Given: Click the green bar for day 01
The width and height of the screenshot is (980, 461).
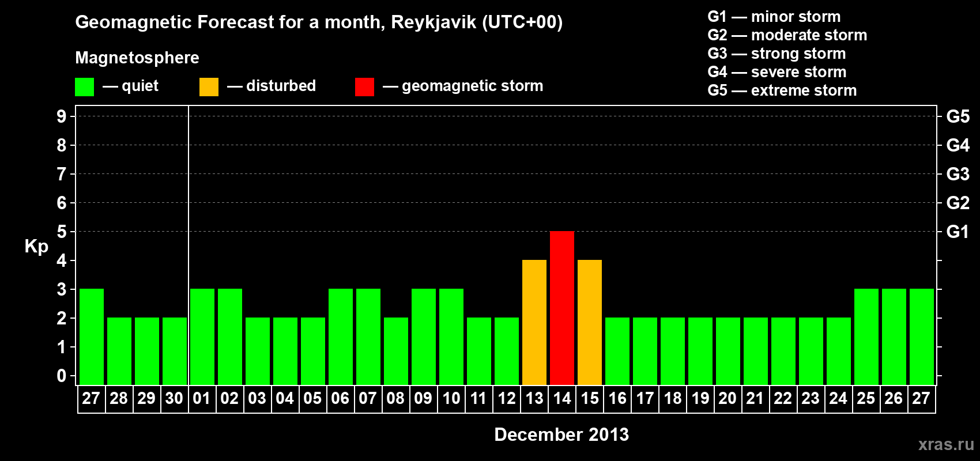Looking at the screenshot, I should tap(202, 337).
